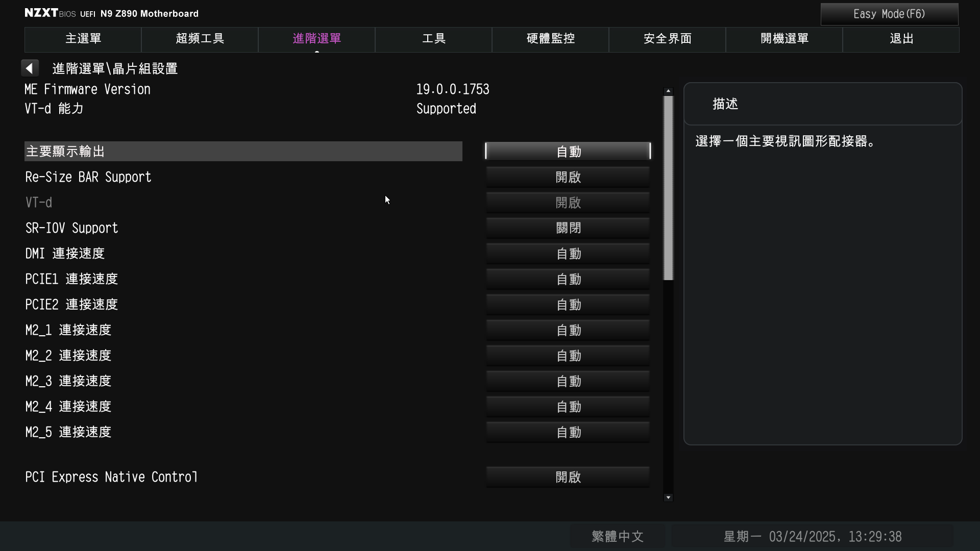Switch to the 硬體監控 tab
Screen dimensions: 980x551
tap(550, 39)
